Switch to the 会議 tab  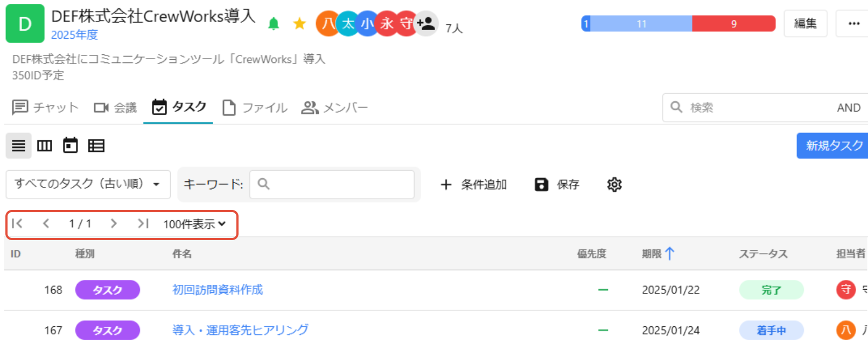click(115, 108)
